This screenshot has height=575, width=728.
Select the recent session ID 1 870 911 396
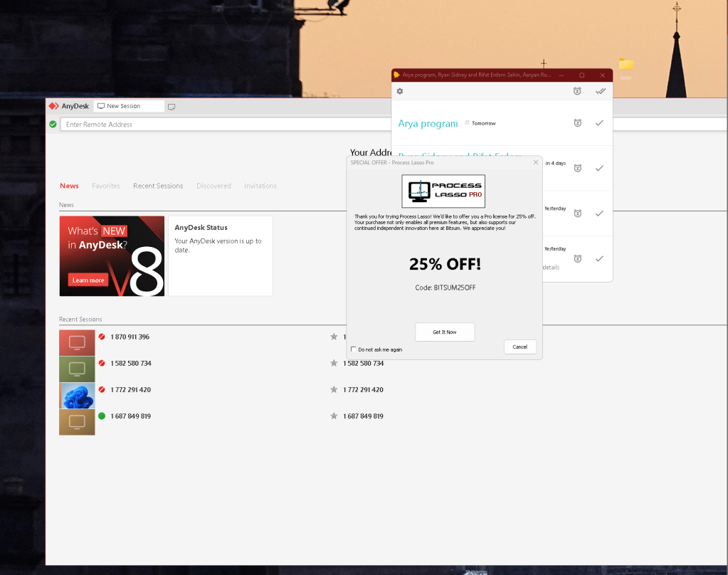coord(130,337)
